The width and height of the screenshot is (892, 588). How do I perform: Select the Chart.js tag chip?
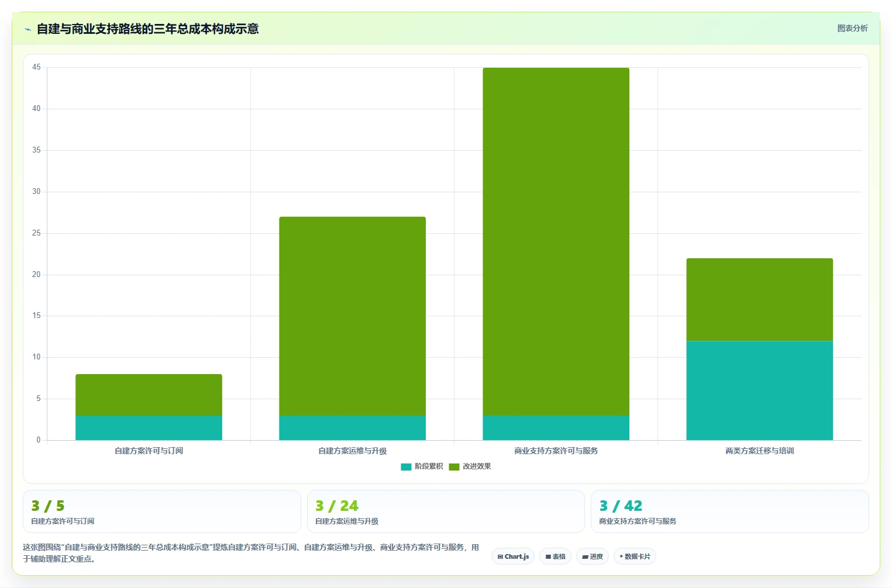click(x=513, y=556)
